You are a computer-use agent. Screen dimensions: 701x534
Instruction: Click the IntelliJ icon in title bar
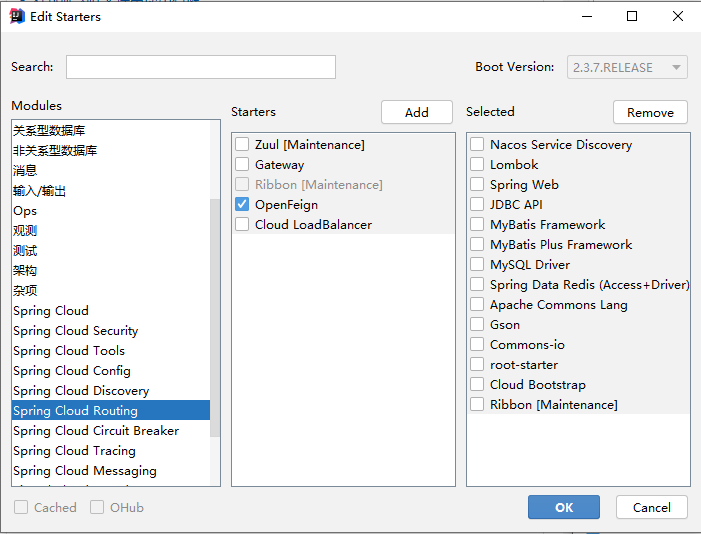[17, 17]
